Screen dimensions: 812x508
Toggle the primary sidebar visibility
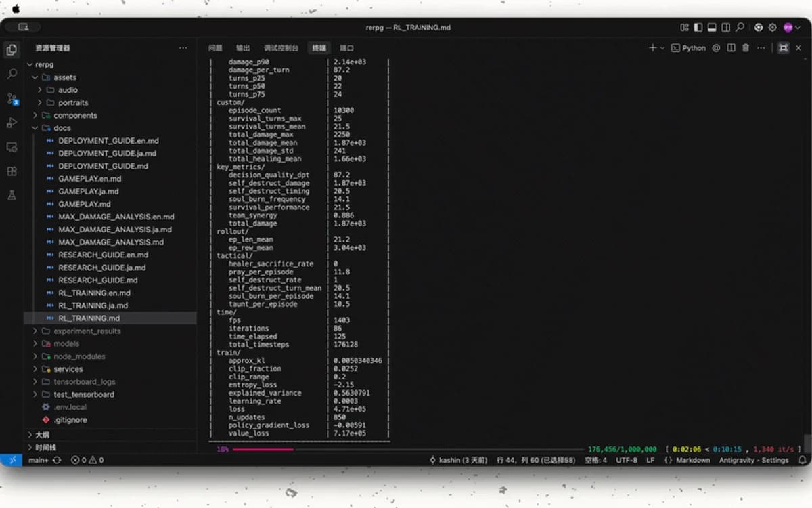point(698,28)
